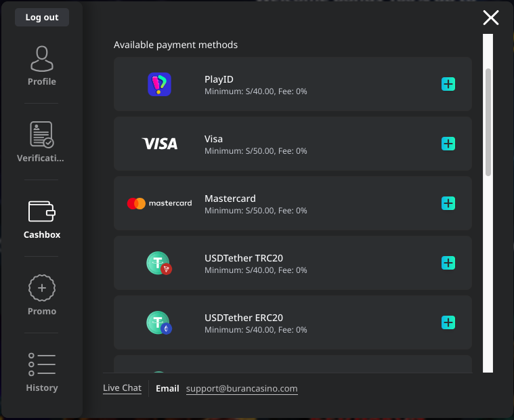The height and width of the screenshot is (420, 514).
Task: Click the Mastercard logo
Action: pyautogui.click(x=159, y=203)
